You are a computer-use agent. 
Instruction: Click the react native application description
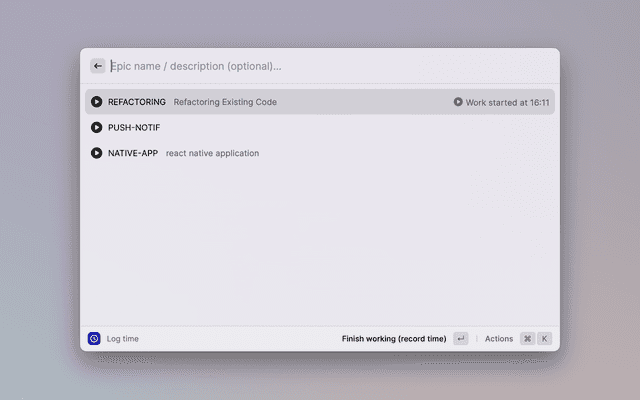(x=212, y=153)
